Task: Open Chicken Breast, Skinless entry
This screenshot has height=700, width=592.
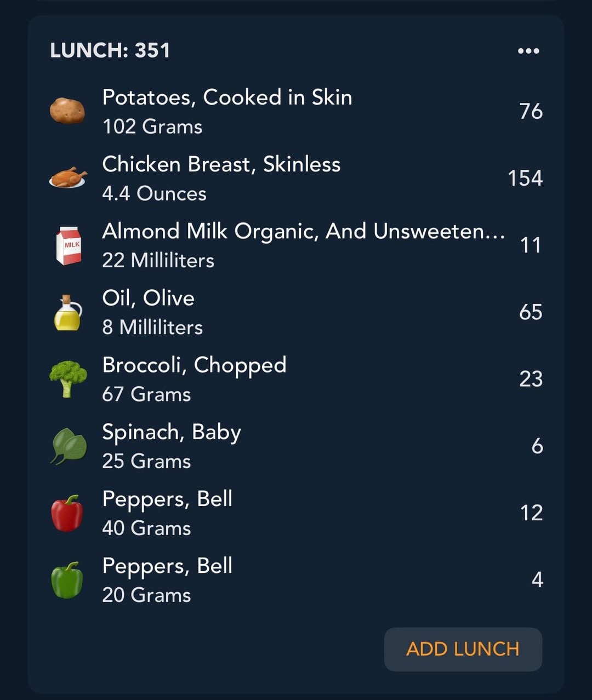Action: (296, 178)
